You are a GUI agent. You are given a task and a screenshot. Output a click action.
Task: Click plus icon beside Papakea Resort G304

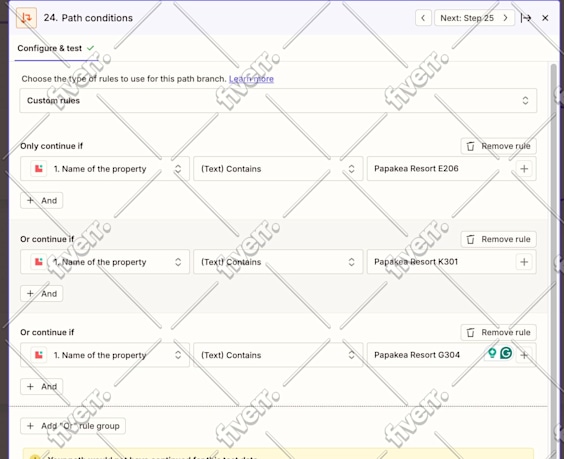[524, 355]
